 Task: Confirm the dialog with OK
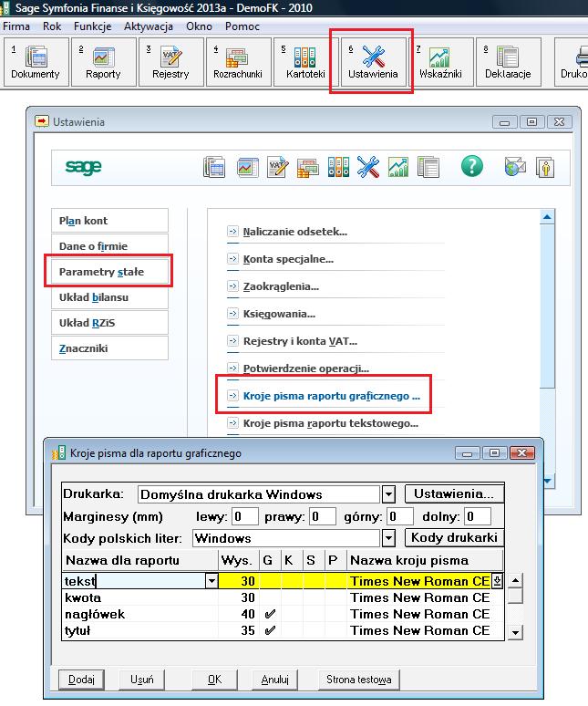[214, 679]
